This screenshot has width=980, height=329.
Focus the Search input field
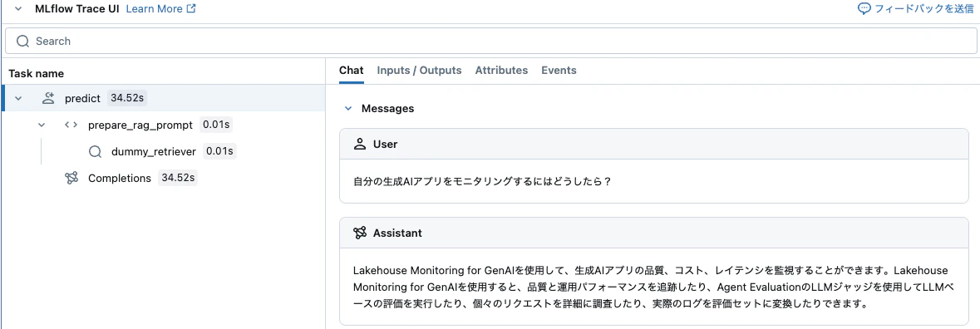490,42
